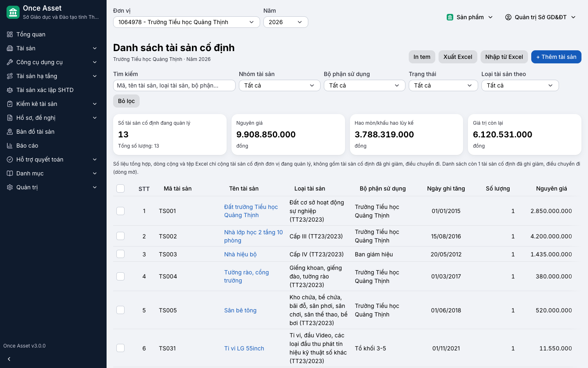Screen dimensions: 588x368
Task: Open the Ti vi LG 55inch asset link
Action: pos(244,348)
